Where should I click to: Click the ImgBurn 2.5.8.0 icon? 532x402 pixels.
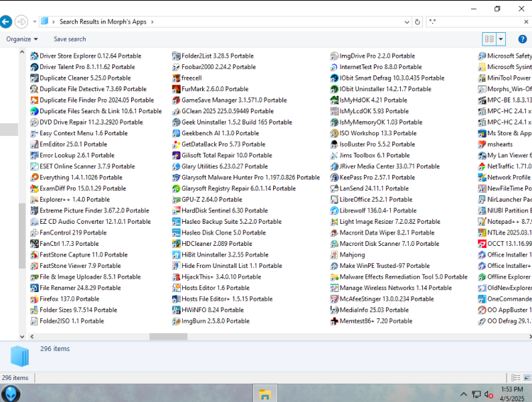click(176, 321)
